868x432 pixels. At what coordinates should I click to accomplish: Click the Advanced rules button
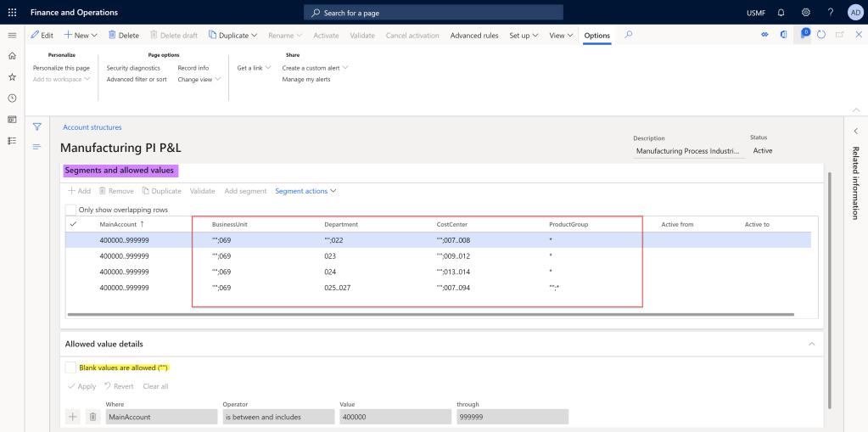click(x=473, y=36)
